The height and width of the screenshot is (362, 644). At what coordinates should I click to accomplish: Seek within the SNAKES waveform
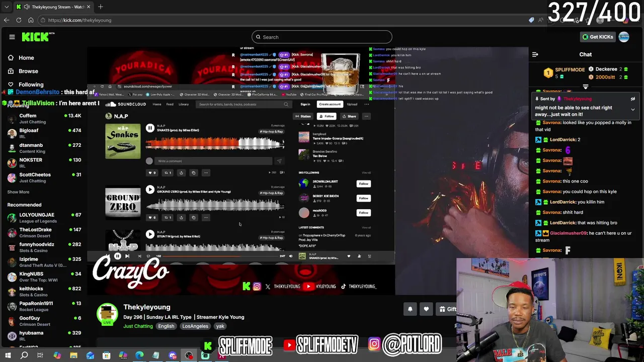pyautogui.click(x=215, y=144)
